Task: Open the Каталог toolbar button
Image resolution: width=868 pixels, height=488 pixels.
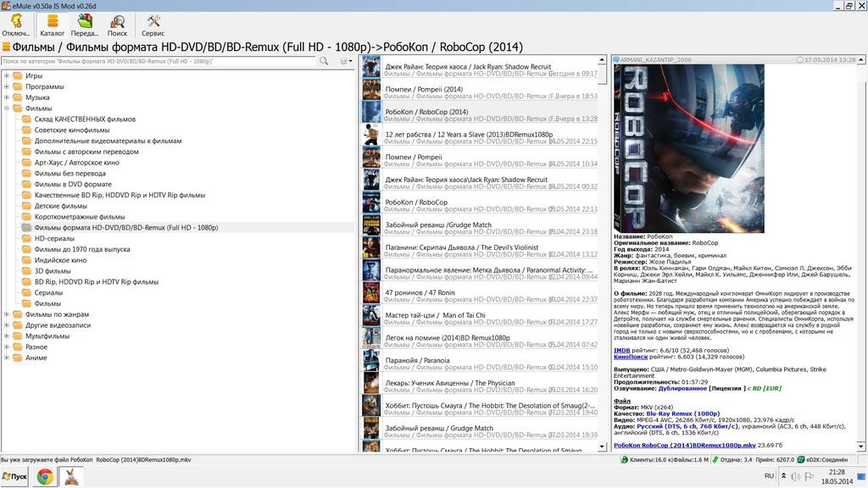Action: (52, 25)
